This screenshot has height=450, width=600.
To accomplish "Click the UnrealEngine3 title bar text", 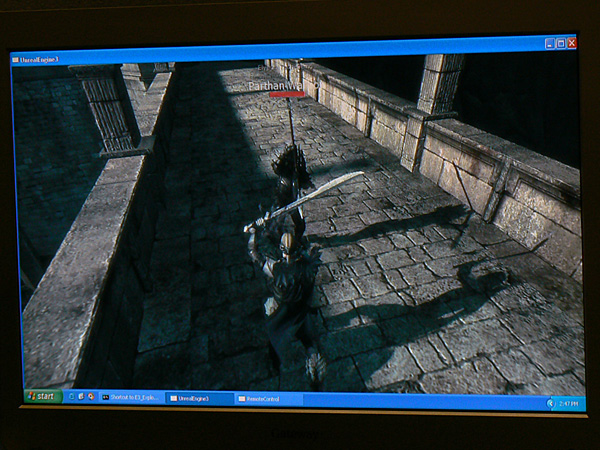I will tap(40, 60).
